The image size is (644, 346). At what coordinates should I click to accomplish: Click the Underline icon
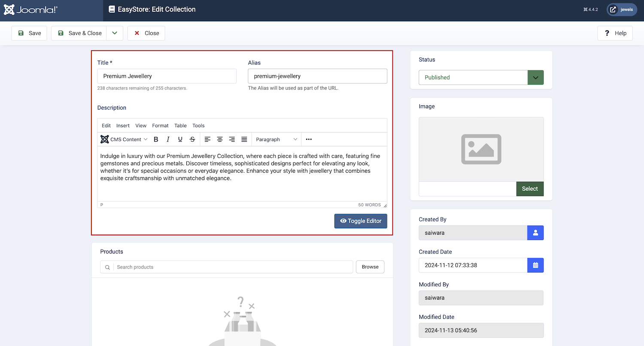180,139
